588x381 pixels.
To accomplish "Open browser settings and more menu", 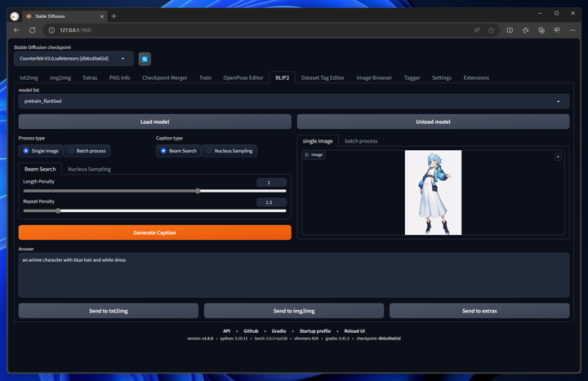I will click(572, 30).
